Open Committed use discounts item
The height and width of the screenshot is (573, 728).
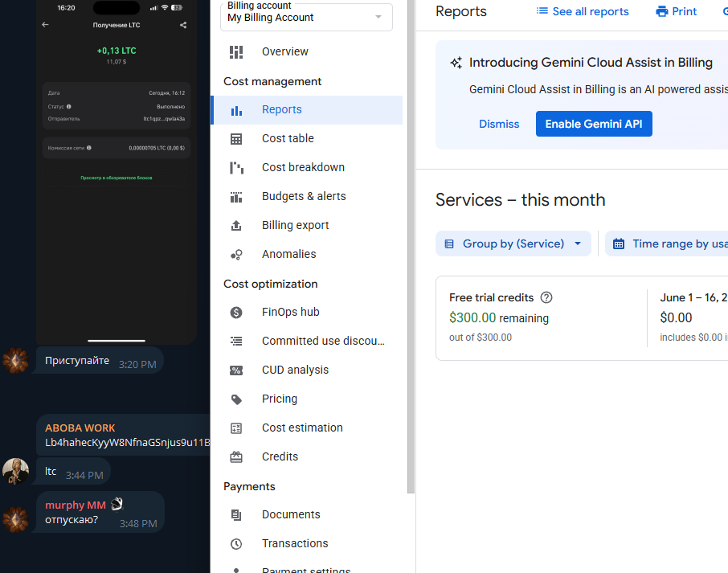[306, 342]
